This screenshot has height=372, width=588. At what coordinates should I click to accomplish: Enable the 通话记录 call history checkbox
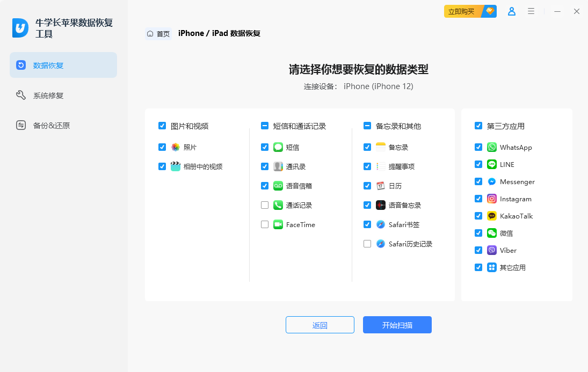pyautogui.click(x=265, y=205)
